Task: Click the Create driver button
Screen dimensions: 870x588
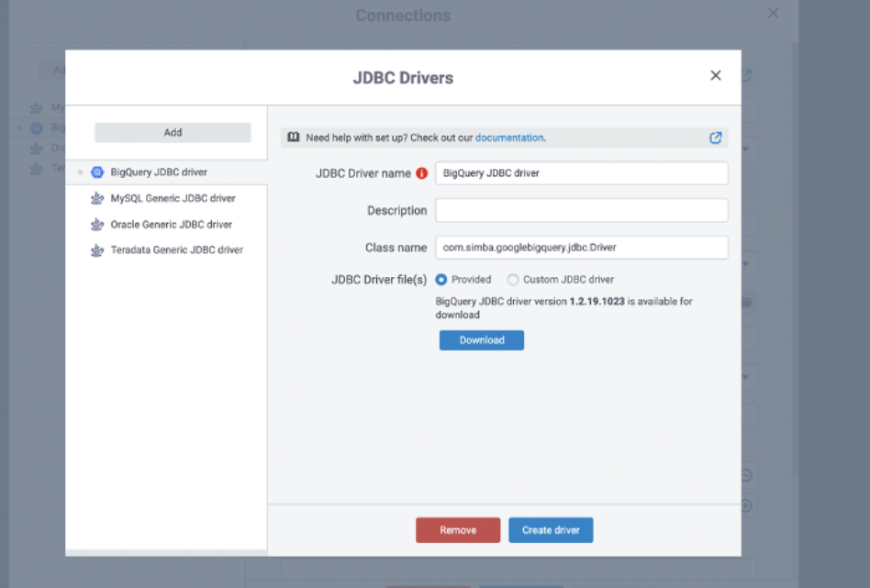Action: [551, 530]
